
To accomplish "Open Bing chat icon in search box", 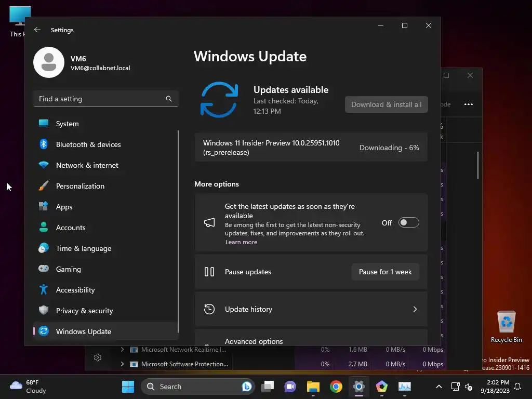I will click(x=247, y=387).
